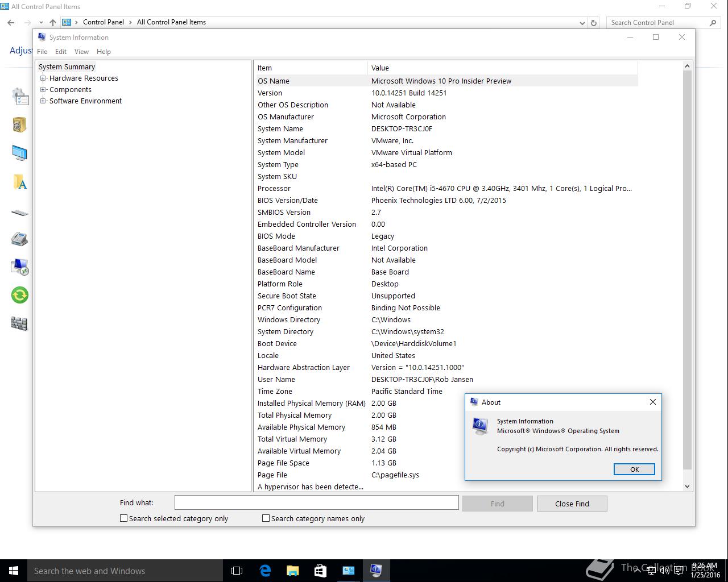Screen dimensions: 728x582
Task: Click the Control Panel back arrow
Action: click(x=11, y=23)
